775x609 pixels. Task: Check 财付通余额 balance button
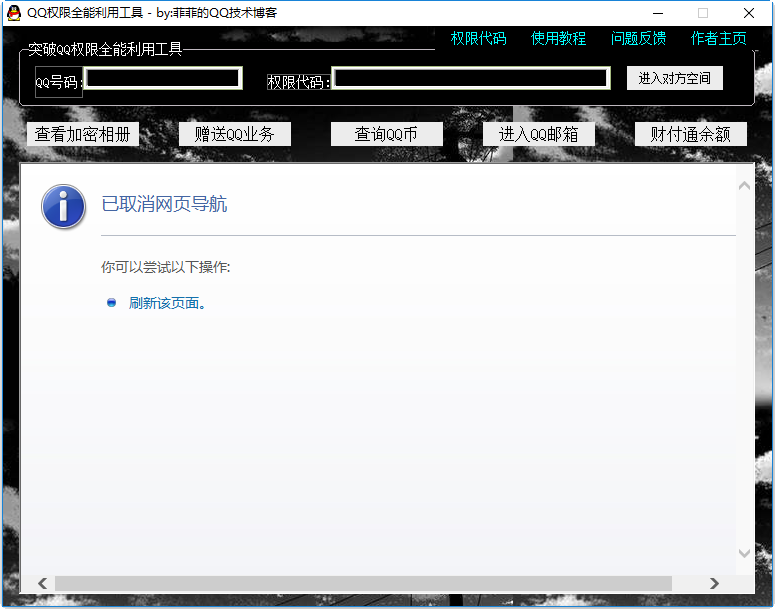click(x=691, y=134)
